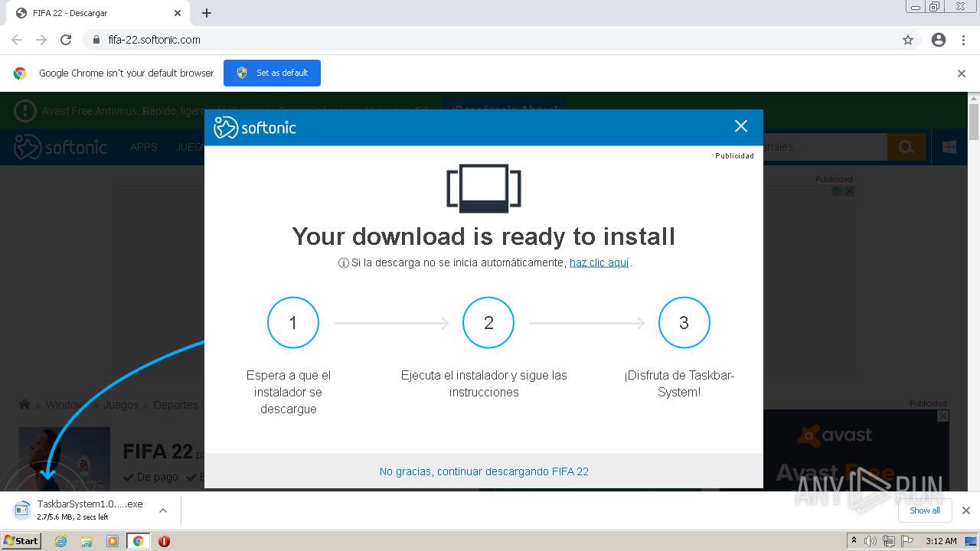
Task: Launch Internet Explorer from taskbar
Action: pyautogui.click(x=60, y=541)
